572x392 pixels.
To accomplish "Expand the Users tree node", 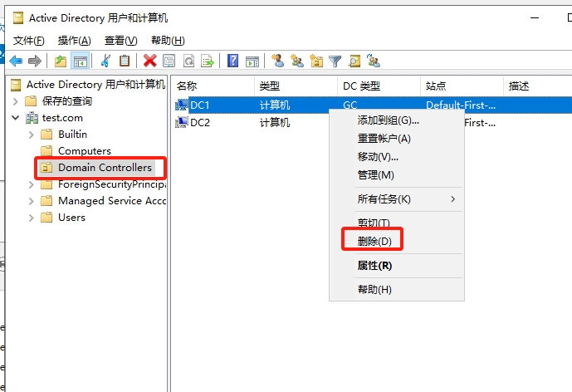I will click(x=32, y=218).
